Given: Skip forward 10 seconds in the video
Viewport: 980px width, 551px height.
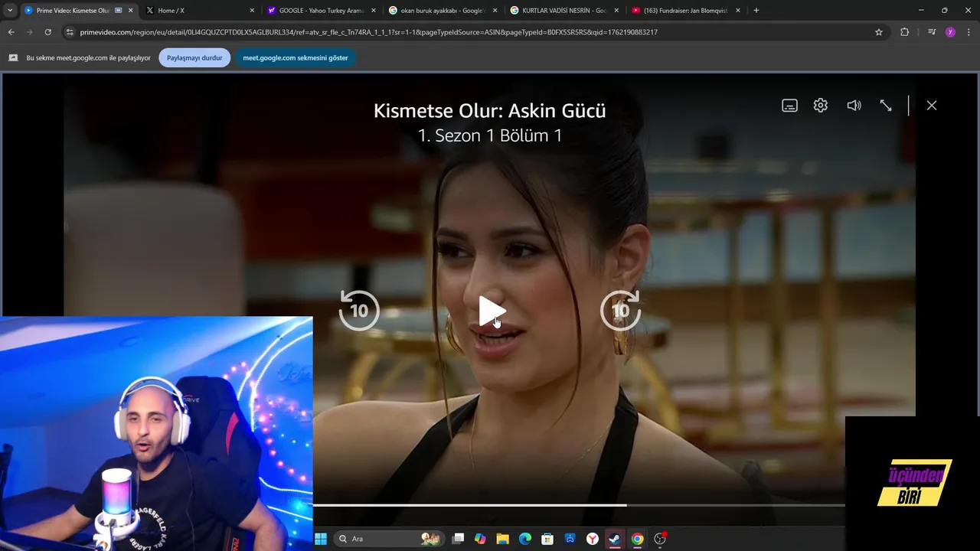Looking at the screenshot, I should tap(621, 311).
